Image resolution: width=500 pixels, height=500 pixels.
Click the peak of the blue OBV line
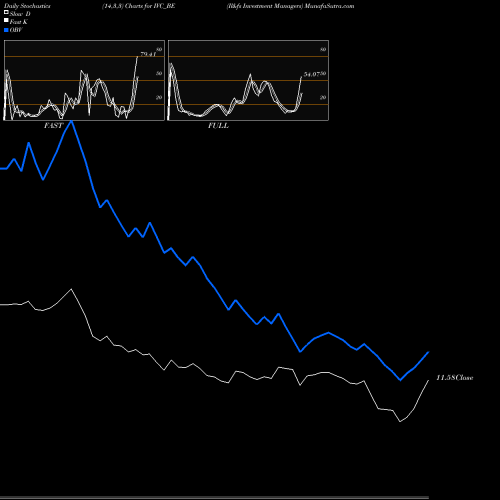coord(71,122)
